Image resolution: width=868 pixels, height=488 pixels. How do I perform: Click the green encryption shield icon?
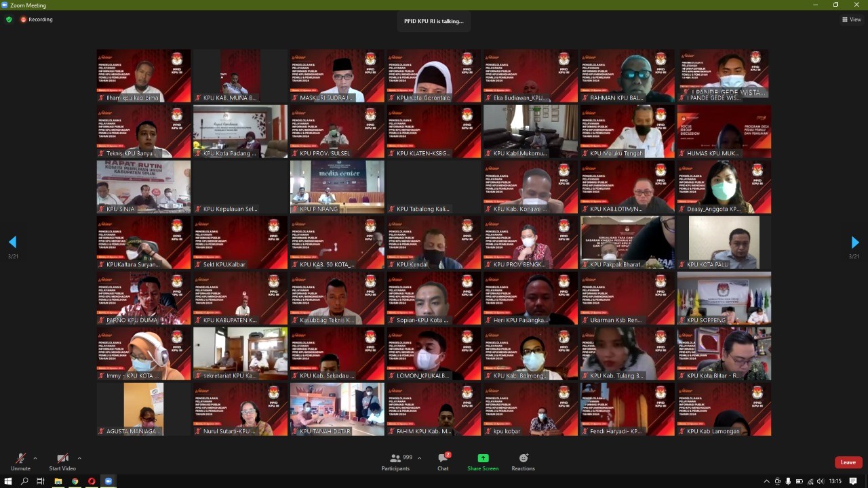(9, 20)
